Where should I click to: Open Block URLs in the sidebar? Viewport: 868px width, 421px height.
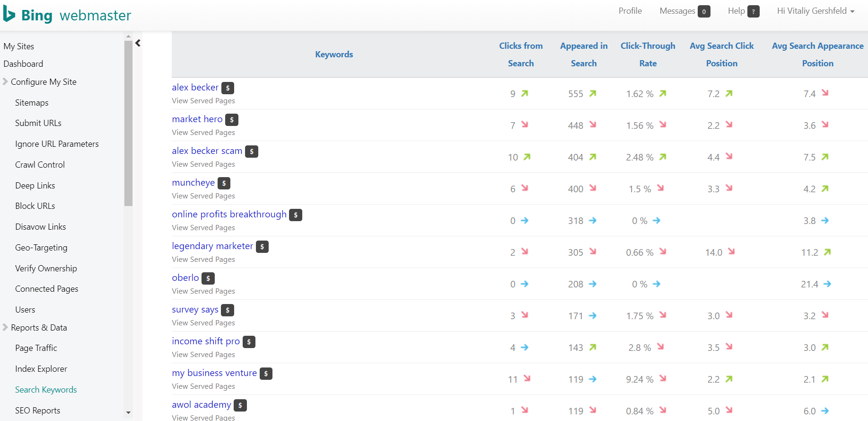coord(35,206)
